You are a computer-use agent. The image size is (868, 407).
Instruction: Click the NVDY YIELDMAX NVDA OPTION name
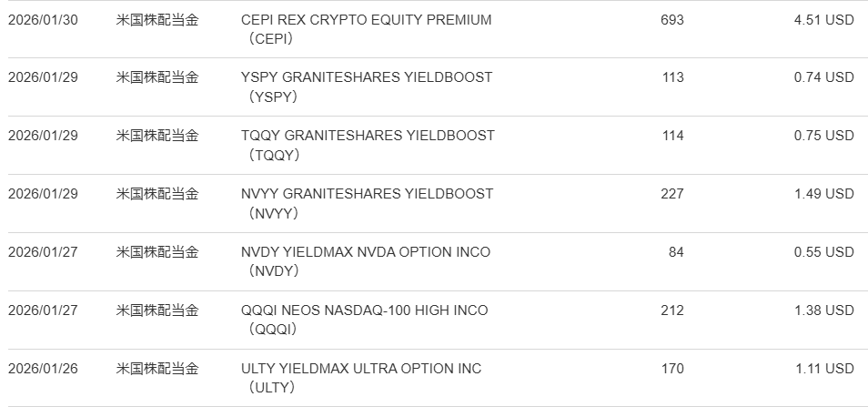(365, 252)
